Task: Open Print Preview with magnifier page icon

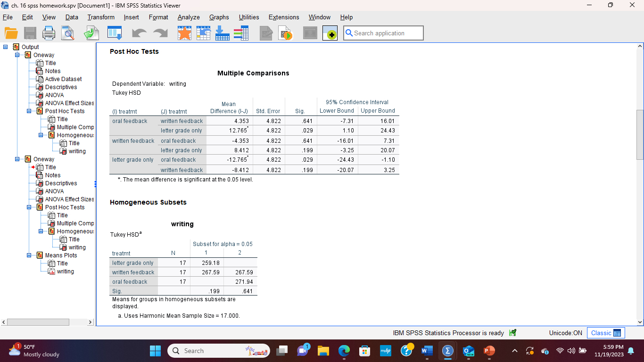Action: (x=68, y=33)
